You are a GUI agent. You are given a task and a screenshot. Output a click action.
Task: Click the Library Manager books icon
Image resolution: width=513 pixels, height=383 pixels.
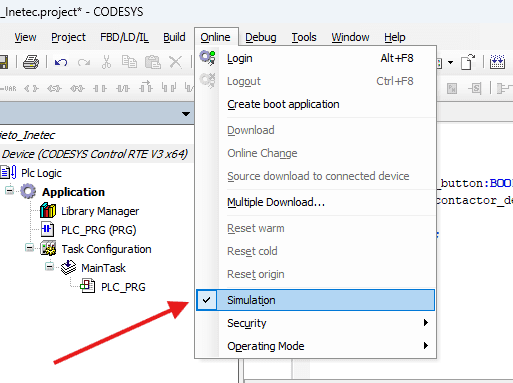point(48,211)
